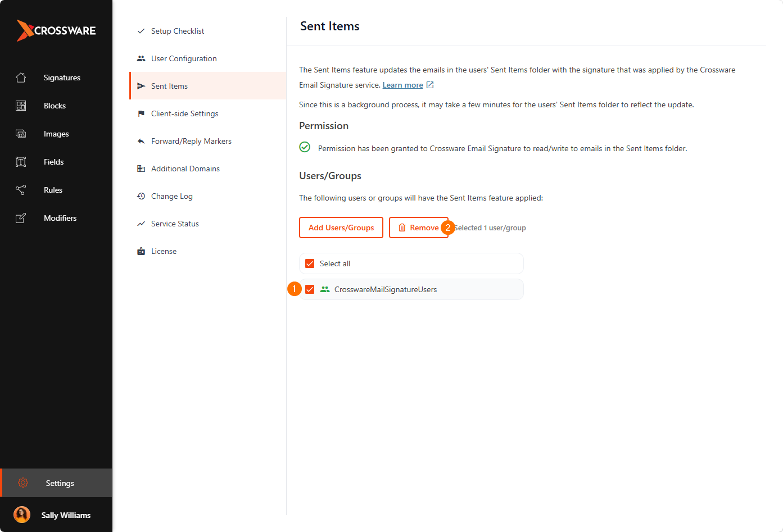Click the Settings gear icon
The image size is (783, 532).
click(x=23, y=483)
